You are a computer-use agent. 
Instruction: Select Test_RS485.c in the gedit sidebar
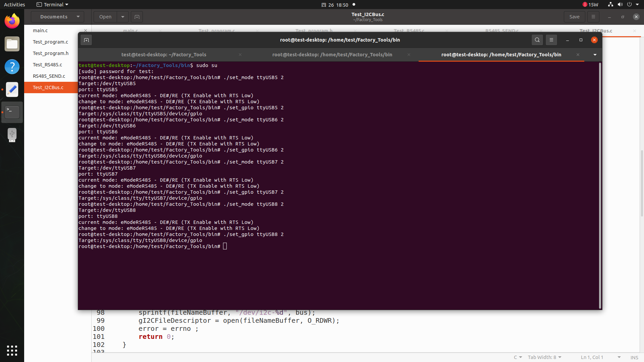pos(47,64)
